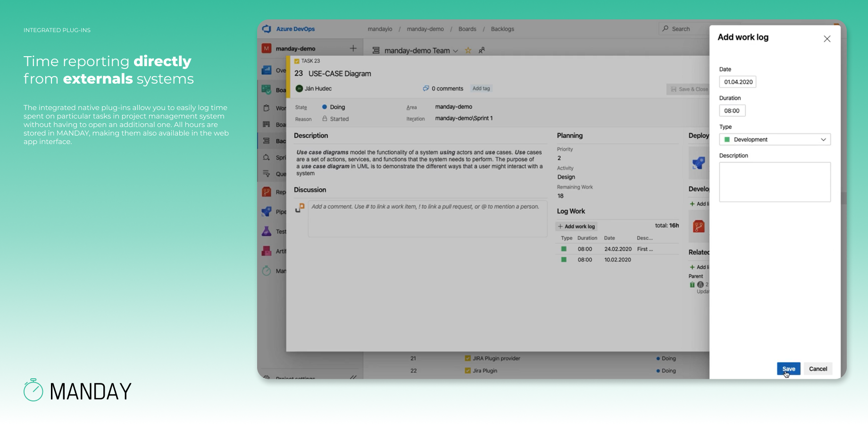Click the comments speech bubble icon
The height and width of the screenshot is (425, 868).
point(426,88)
